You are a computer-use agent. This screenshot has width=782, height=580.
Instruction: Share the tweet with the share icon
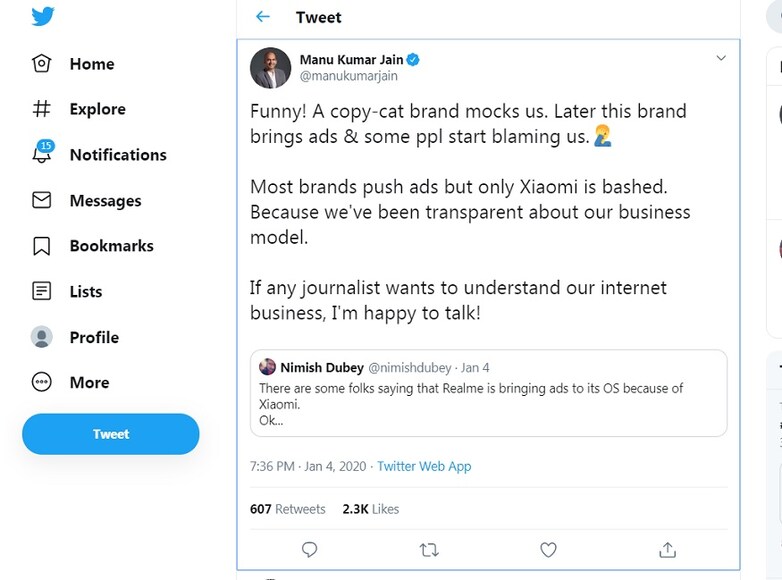point(668,549)
